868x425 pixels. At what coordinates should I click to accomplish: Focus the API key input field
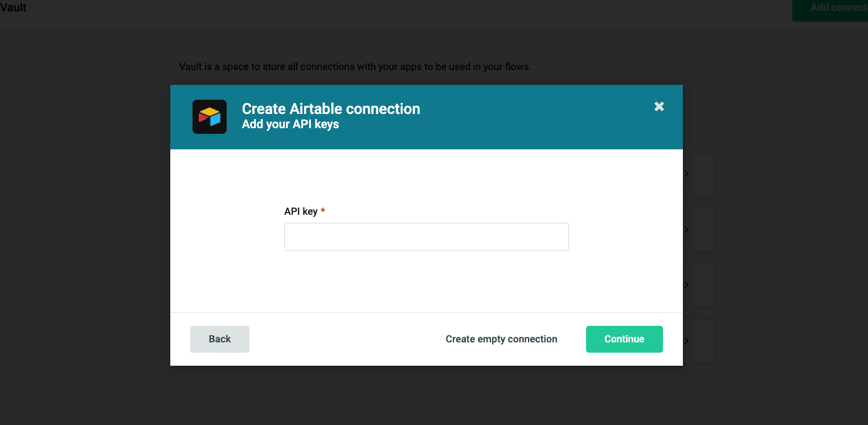click(x=426, y=236)
